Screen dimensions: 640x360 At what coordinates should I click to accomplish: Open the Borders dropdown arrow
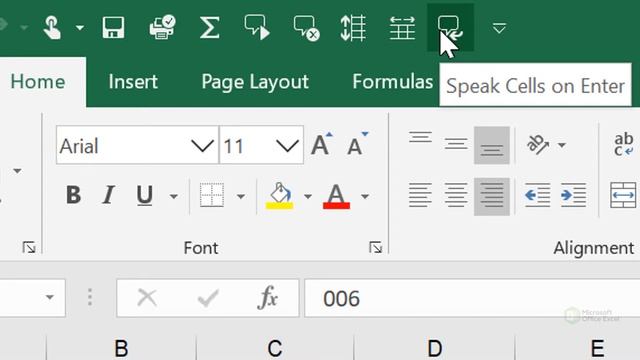click(x=241, y=197)
